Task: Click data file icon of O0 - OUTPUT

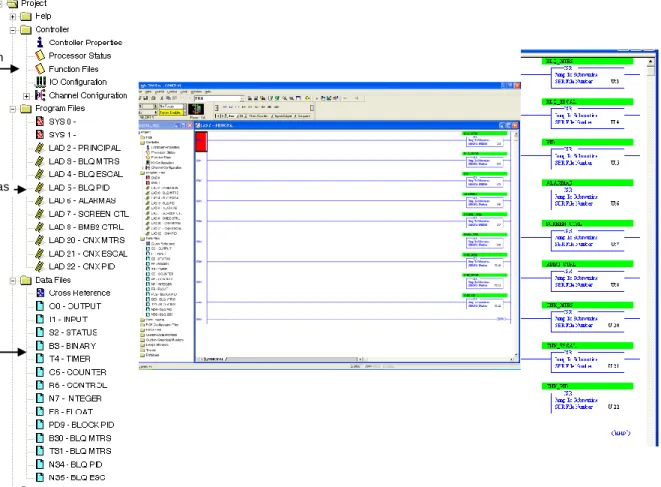Action: [40, 306]
